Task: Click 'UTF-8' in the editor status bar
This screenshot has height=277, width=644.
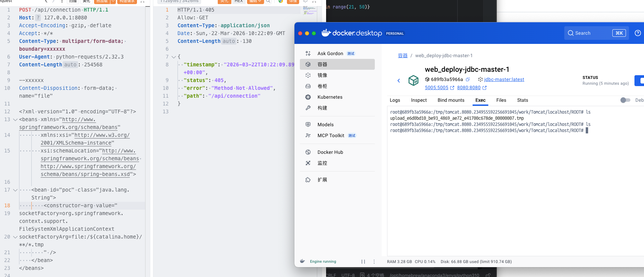Action: 348,275
